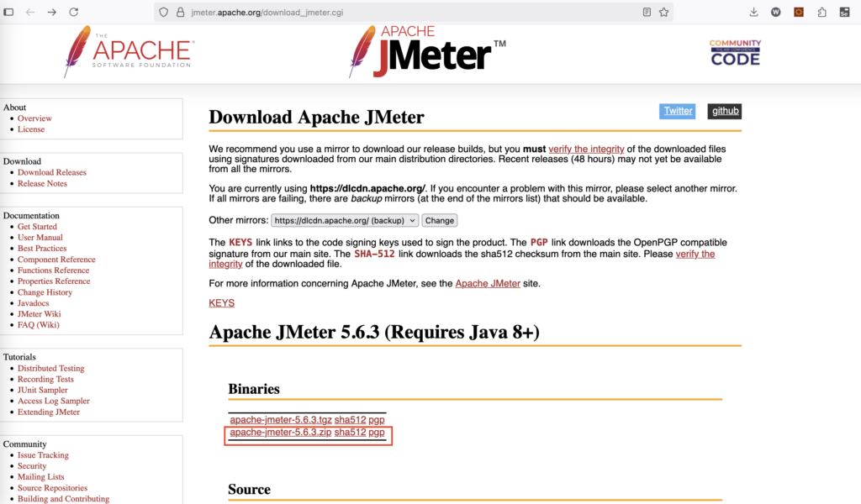Open the orange square extension icon
The height and width of the screenshot is (504, 861).
point(799,12)
